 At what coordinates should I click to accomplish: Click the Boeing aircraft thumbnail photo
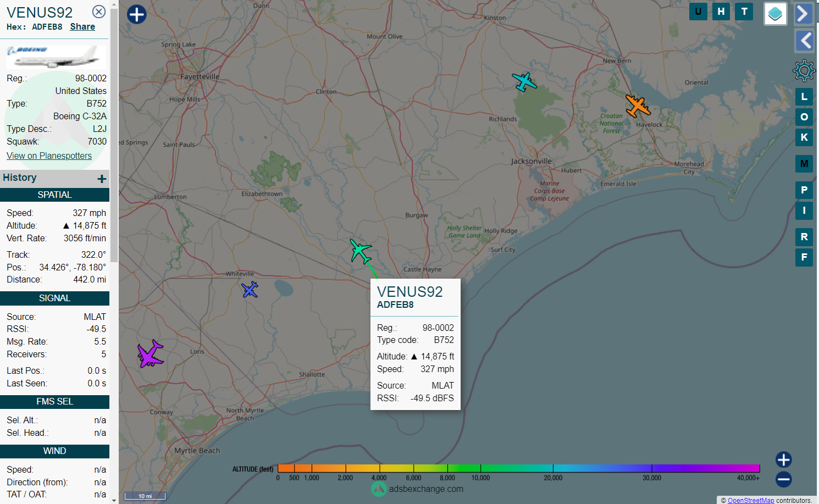pyautogui.click(x=56, y=57)
